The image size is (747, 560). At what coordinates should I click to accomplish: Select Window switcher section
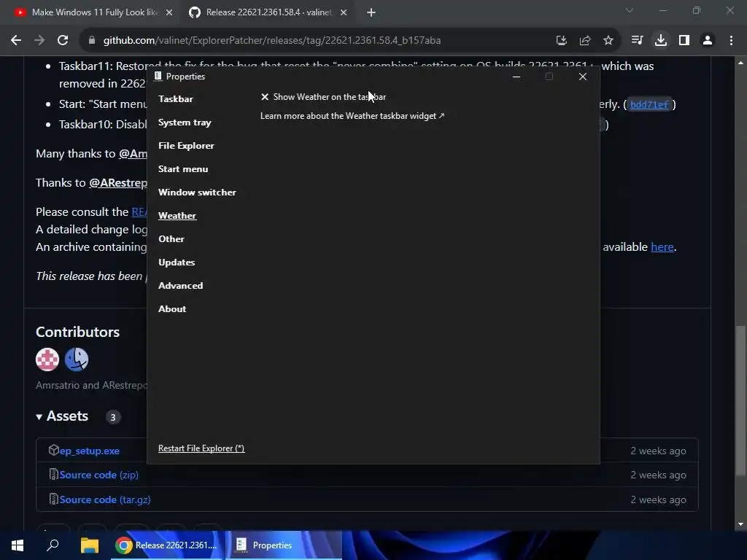tap(197, 192)
